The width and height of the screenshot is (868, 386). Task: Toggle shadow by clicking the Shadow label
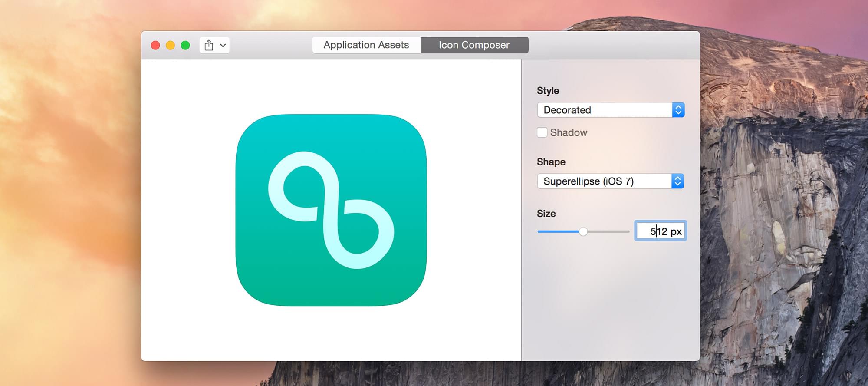pos(569,132)
